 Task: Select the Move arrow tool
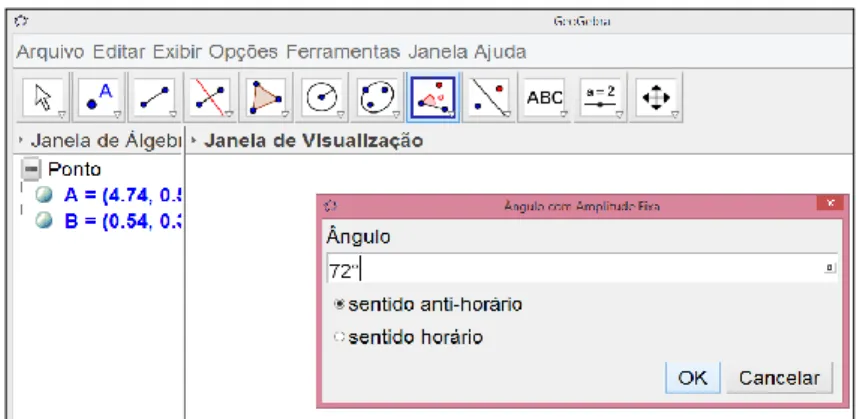coord(43,98)
